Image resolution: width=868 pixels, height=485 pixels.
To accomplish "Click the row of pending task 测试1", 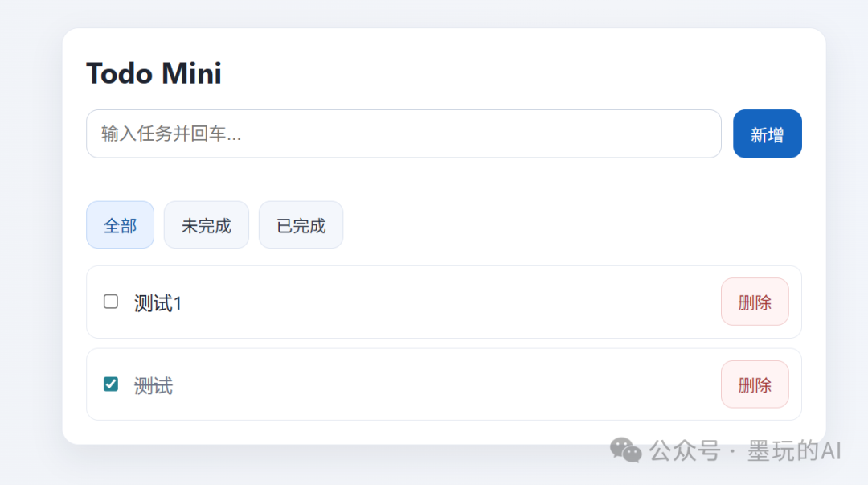I will click(x=444, y=301).
